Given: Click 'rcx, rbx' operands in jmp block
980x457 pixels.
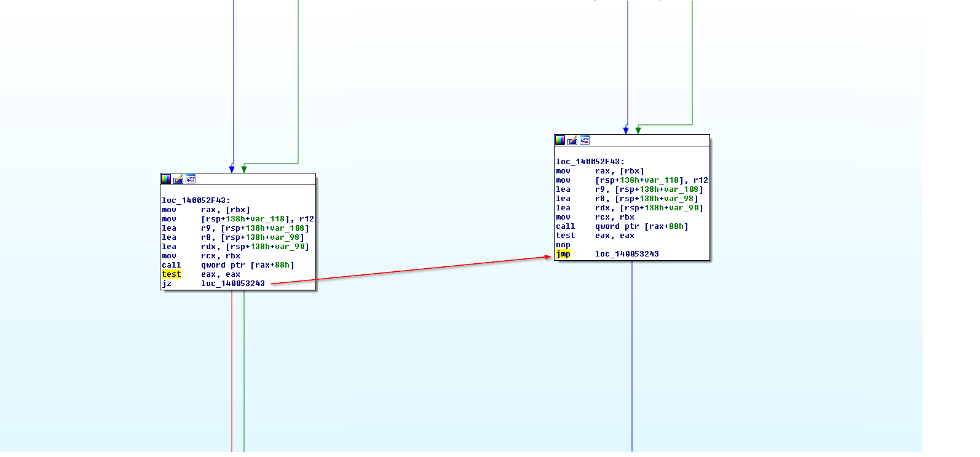Looking at the screenshot, I should click(615, 217).
